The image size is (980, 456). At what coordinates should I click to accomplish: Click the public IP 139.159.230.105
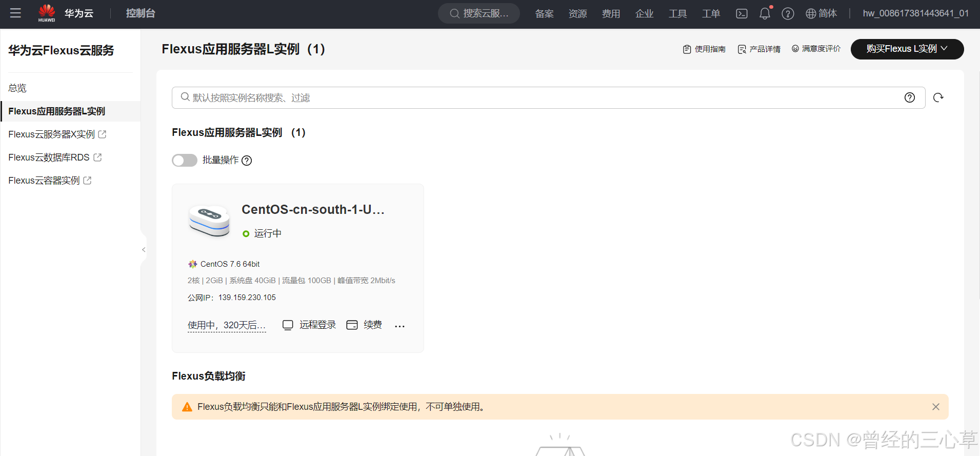click(x=247, y=298)
